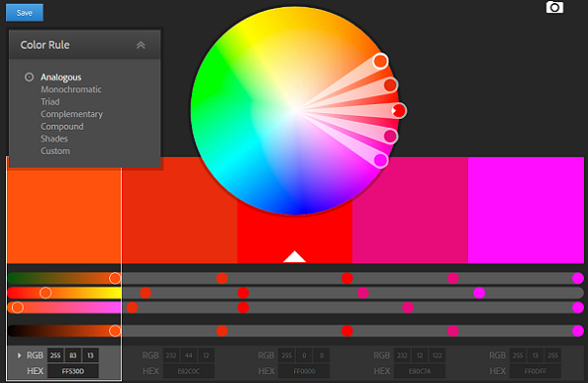Select the pink handle on the color wheel
Screen dimensions: 588x383
390,137
